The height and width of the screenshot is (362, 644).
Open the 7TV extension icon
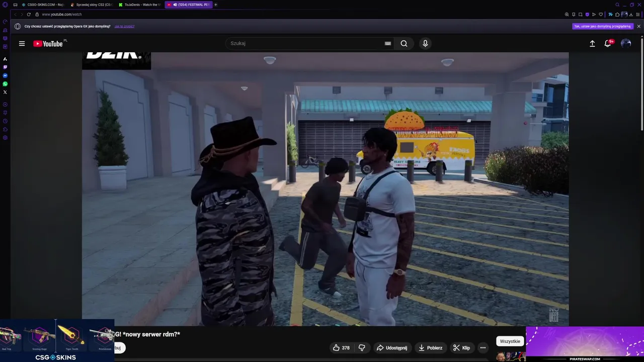click(610, 15)
